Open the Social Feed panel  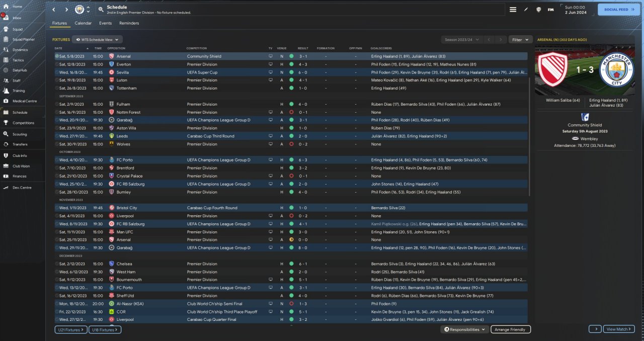(618, 10)
